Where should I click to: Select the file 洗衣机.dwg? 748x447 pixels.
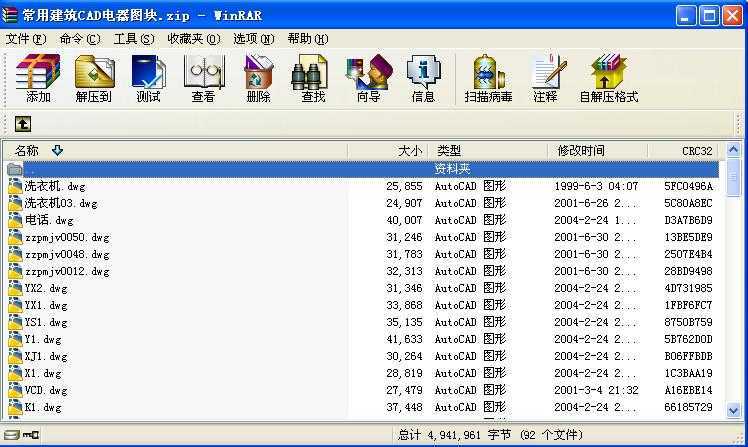[56, 186]
